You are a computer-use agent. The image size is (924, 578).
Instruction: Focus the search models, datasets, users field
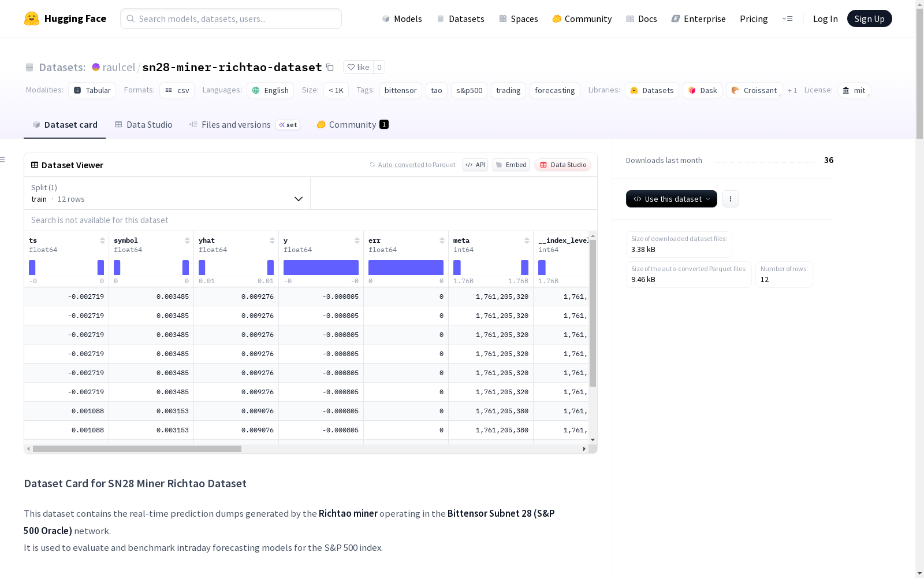[x=231, y=18]
